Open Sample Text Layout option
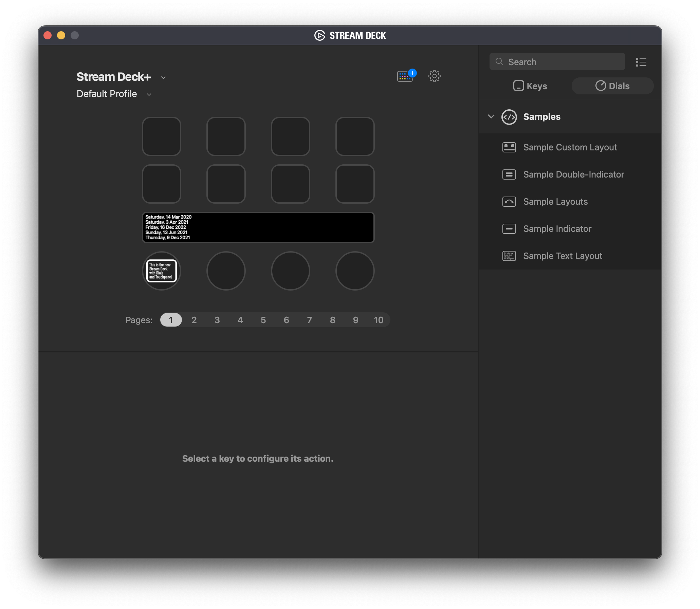The width and height of the screenshot is (700, 609). click(563, 255)
